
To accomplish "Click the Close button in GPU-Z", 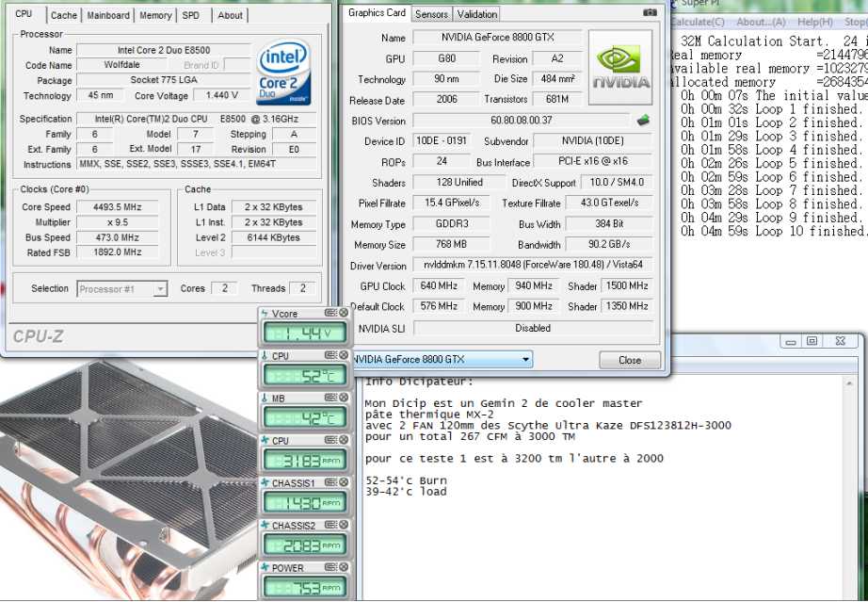I will [x=630, y=360].
